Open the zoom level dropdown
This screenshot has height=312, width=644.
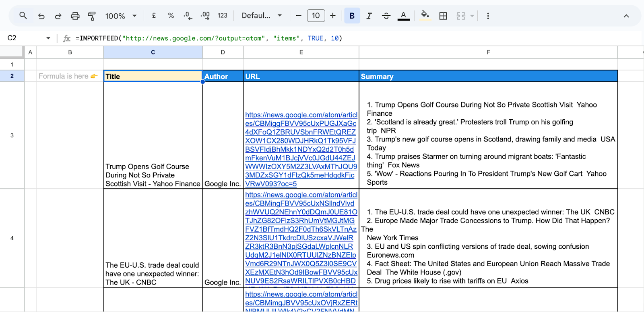tap(121, 16)
